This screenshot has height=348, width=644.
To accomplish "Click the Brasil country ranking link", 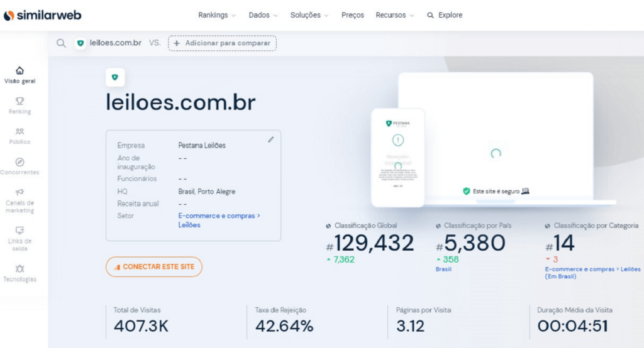I will tap(443, 269).
